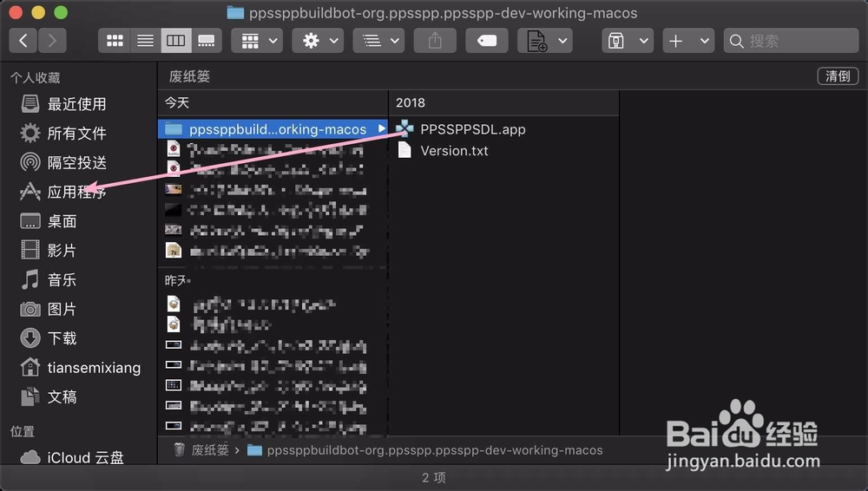Open the plus add dropdown
The width and height of the screenshot is (868, 491).
[x=688, y=41]
